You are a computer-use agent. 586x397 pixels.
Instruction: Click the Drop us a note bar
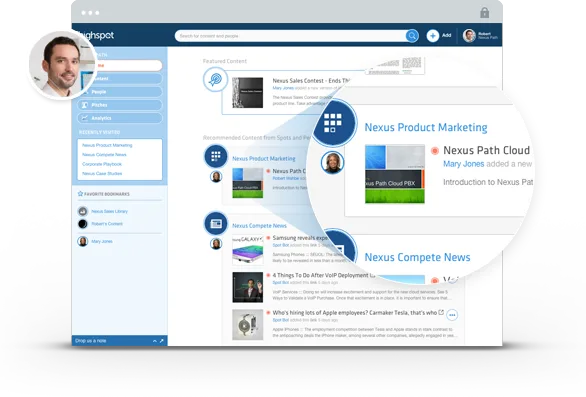pyautogui.click(x=120, y=341)
